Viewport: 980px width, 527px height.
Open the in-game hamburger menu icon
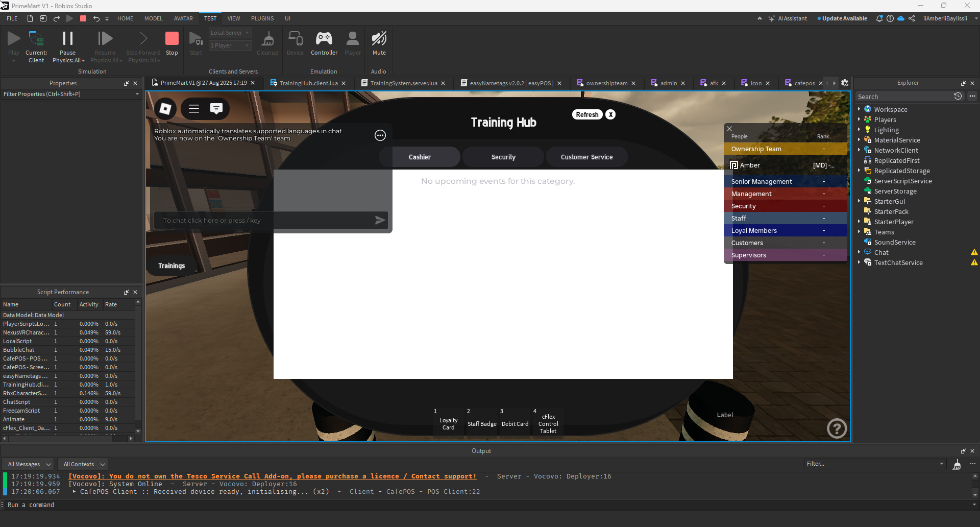point(194,108)
